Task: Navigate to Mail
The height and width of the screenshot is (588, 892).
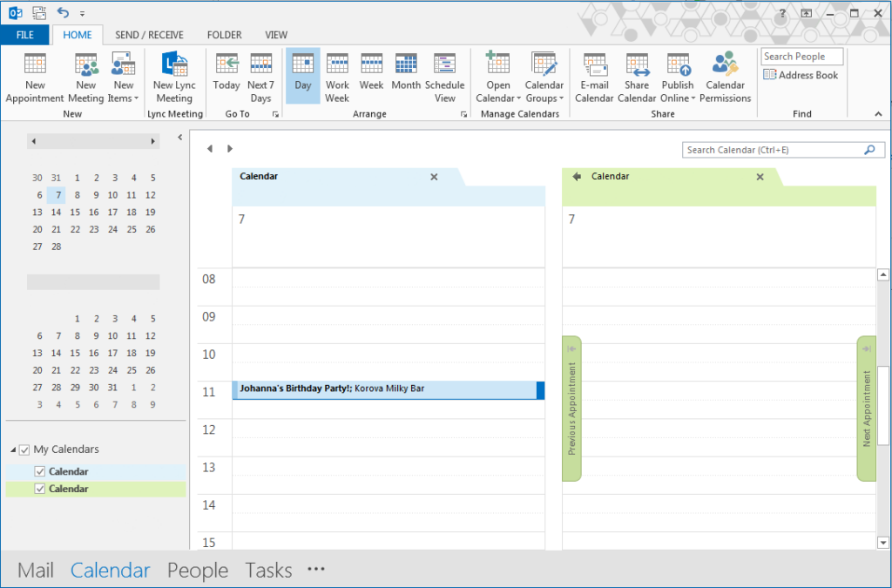Action: click(35, 570)
